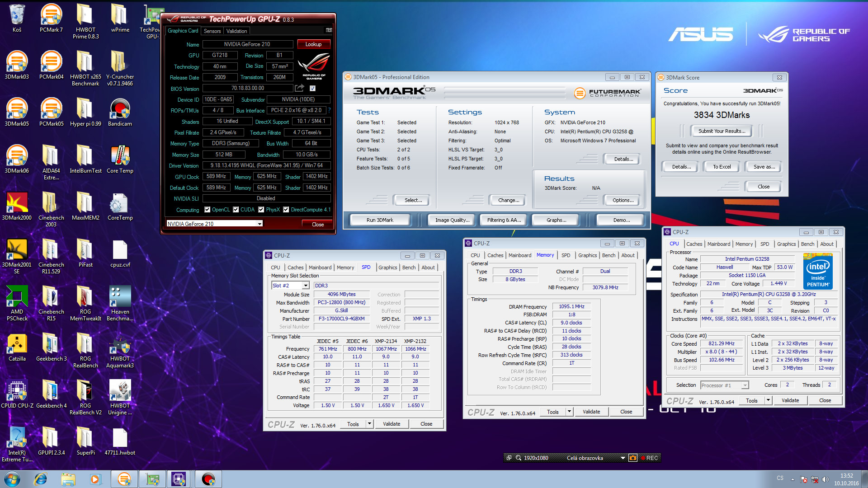Toggle the UEFI checkbox beside BIOS Version
The height and width of the screenshot is (488, 868).
pos(312,88)
